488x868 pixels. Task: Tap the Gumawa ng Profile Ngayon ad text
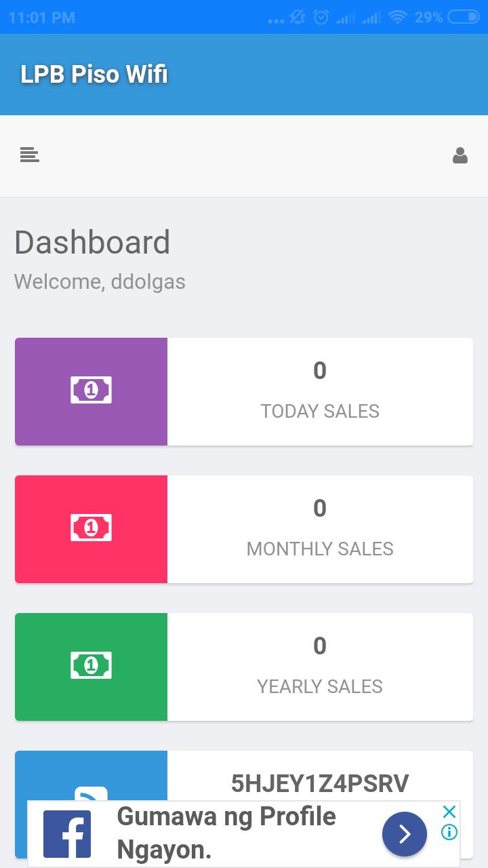click(x=226, y=833)
